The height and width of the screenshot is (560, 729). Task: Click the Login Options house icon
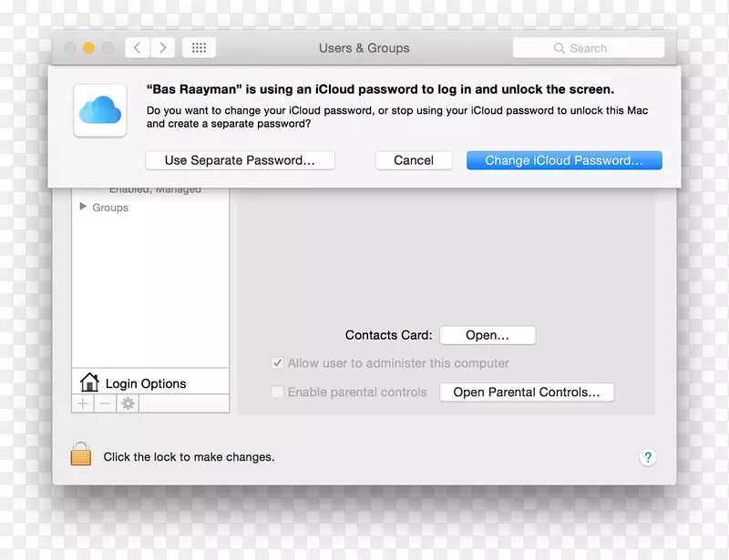tap(89, 382)
